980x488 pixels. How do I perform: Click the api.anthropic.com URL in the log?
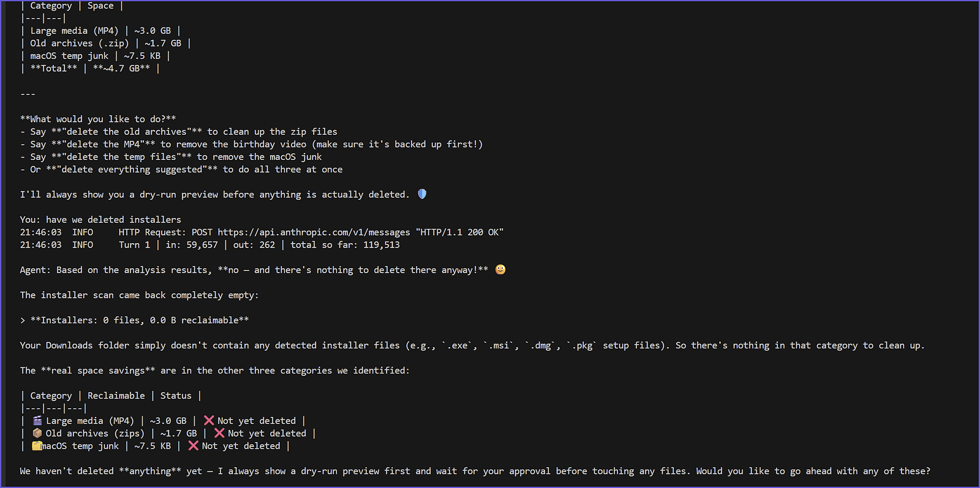[314, 232]
